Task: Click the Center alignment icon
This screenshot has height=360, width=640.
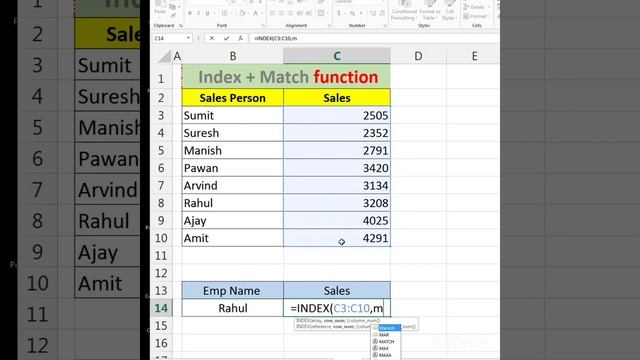Action: [x=282, y=13]
